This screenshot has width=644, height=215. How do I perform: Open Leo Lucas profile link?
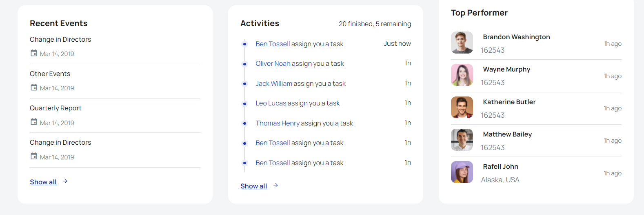point(271,103)
